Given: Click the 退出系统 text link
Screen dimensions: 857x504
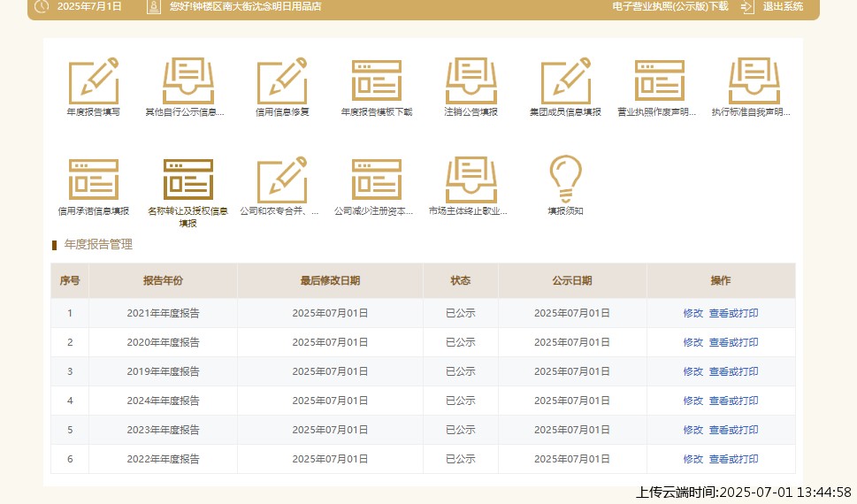Looking at the screenshot, I should click(783, 6).
